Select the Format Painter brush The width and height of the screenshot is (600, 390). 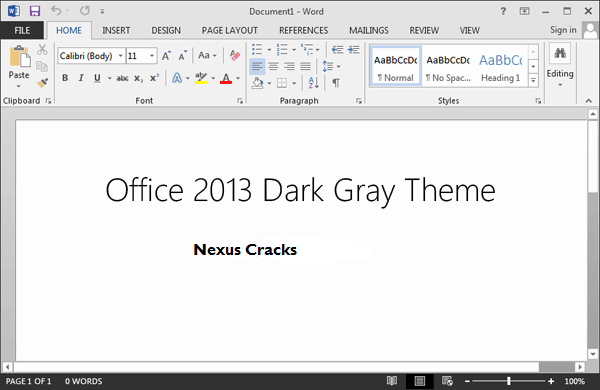click(42, 82)
